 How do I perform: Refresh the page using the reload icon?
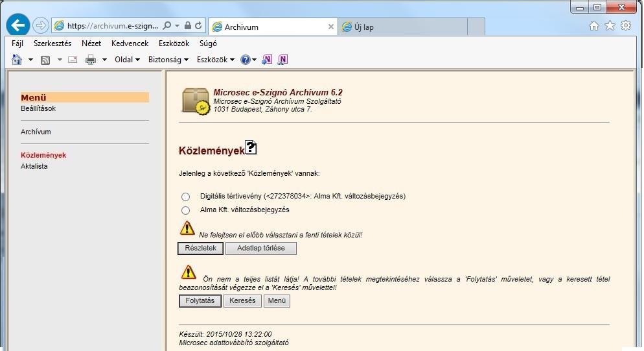[198, 25]
